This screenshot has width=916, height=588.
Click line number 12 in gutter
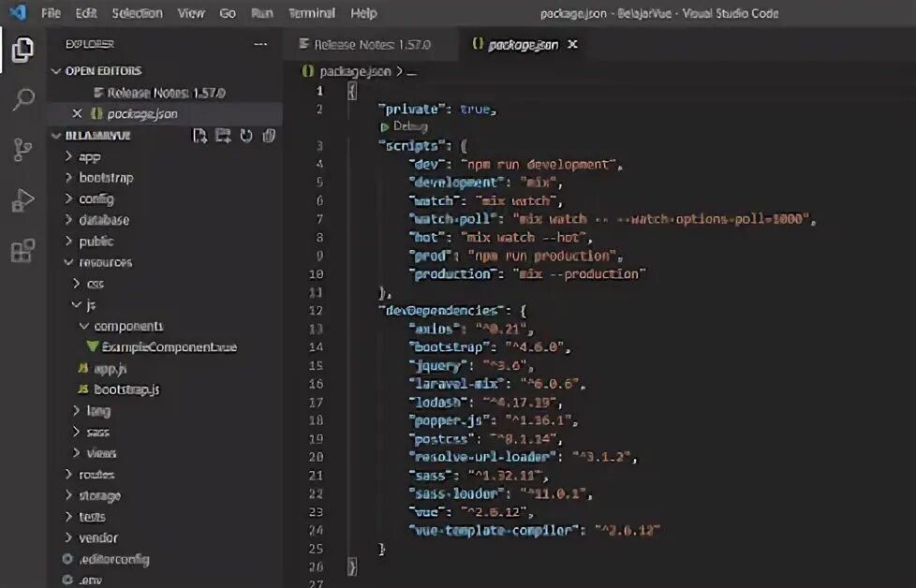tap(316, 310)
